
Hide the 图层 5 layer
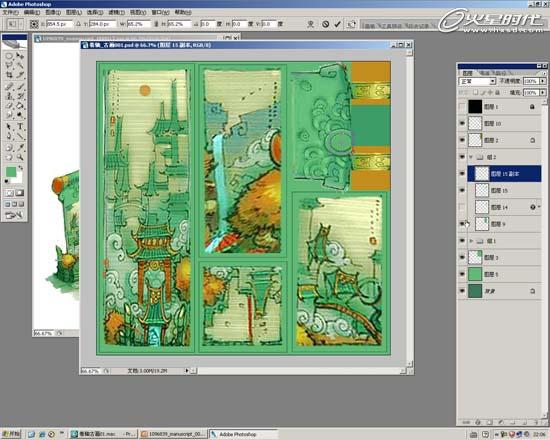click(462, 274)
